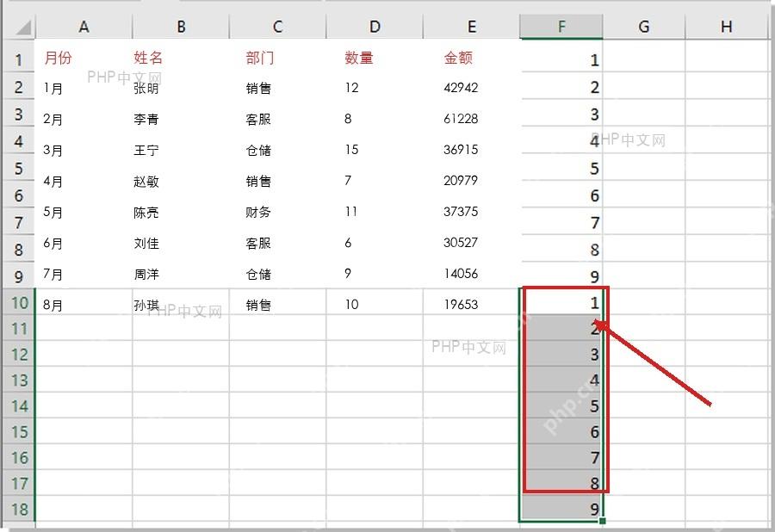Select column E header
The height and width of the screenshot is (532, 775).
[x=472, y=27]
